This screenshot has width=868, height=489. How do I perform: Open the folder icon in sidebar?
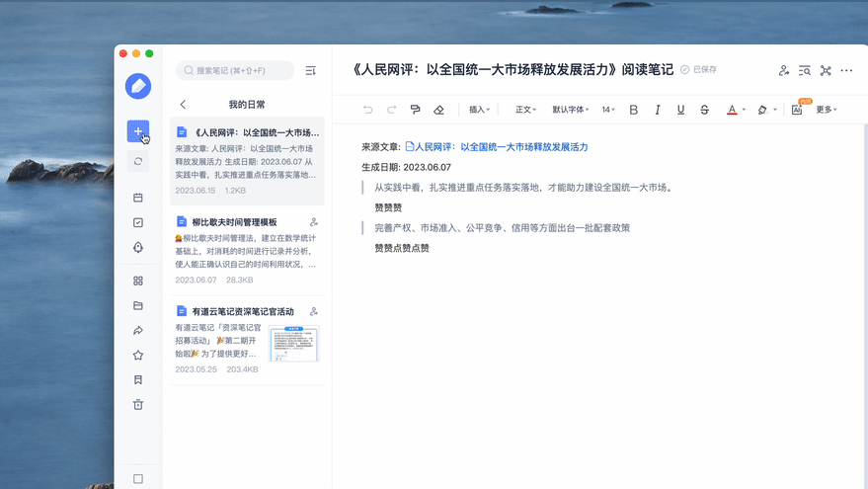tap(138, 305)
